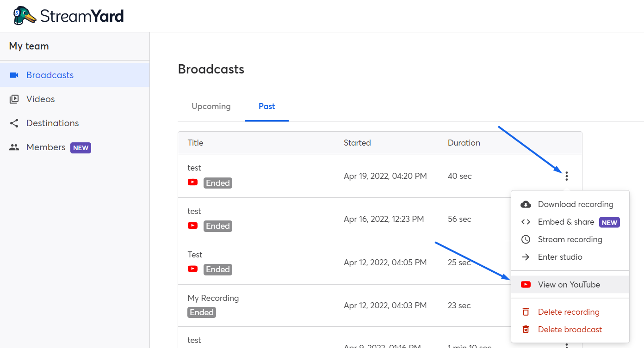Click the cloud download icon in menu

tap(526, 204)
